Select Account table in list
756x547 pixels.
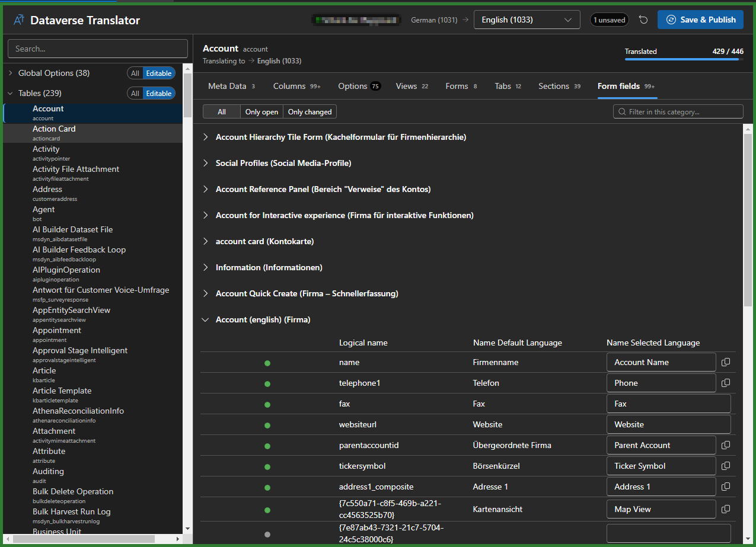tap(93, 113)
